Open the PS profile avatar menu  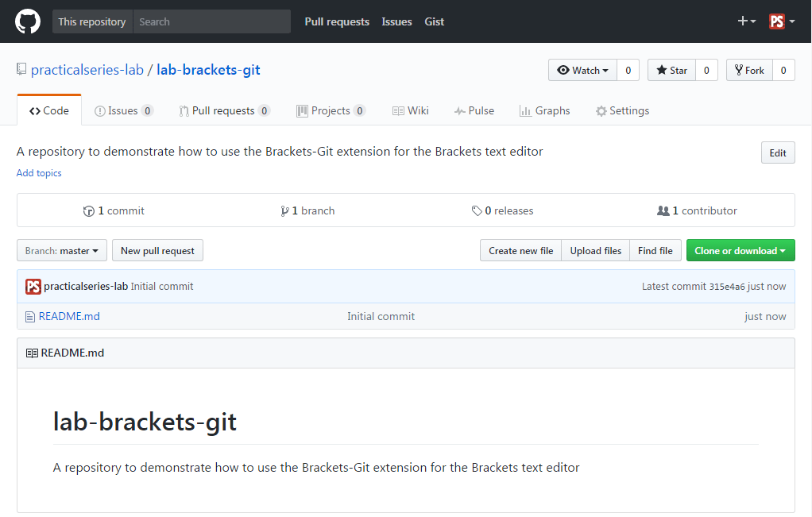point(782,21)
